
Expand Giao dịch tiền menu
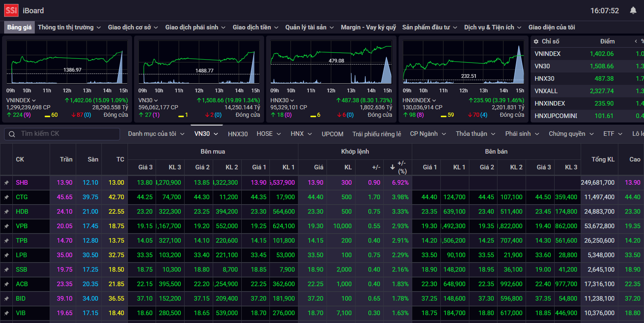(255, 27)
